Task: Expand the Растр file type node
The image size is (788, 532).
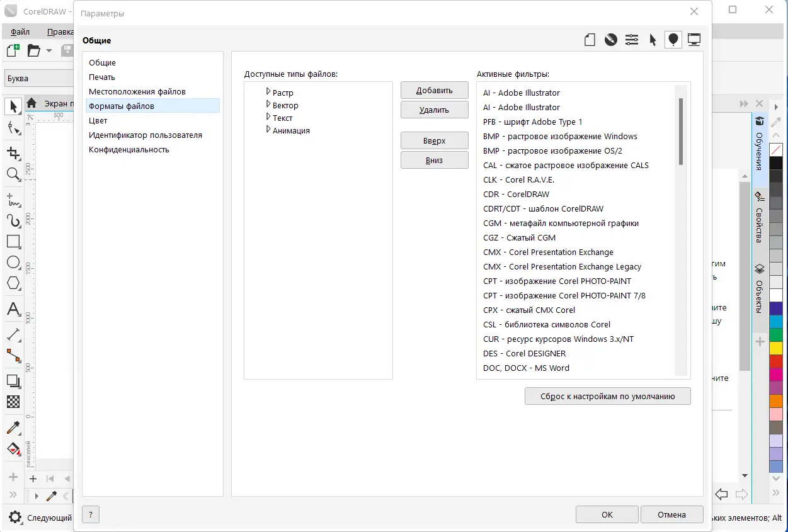Action: [x=268, y=92]
